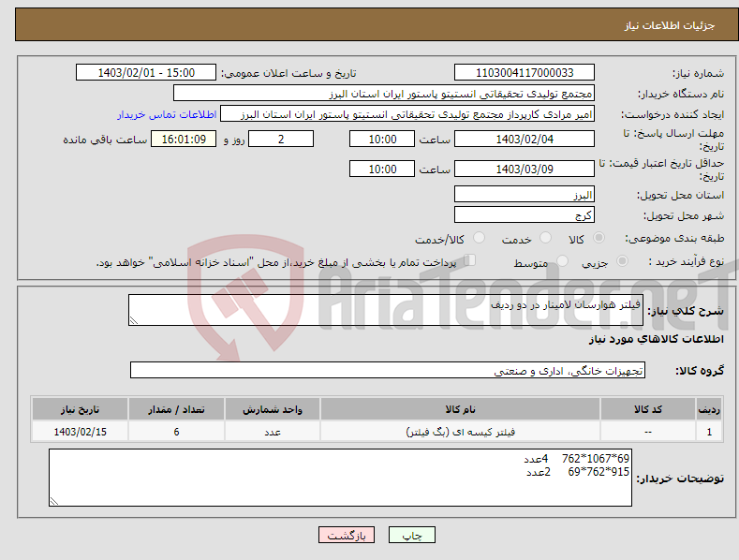739x560 pixels.
Task: Click the delivery province field البرز
Action: click(x=525, y=194)
